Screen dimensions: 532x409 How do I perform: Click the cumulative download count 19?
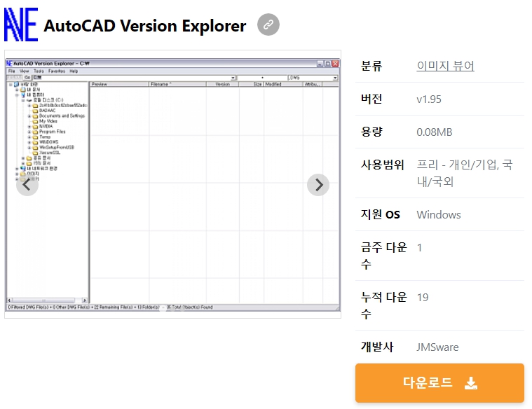click(x=423, y=298)
